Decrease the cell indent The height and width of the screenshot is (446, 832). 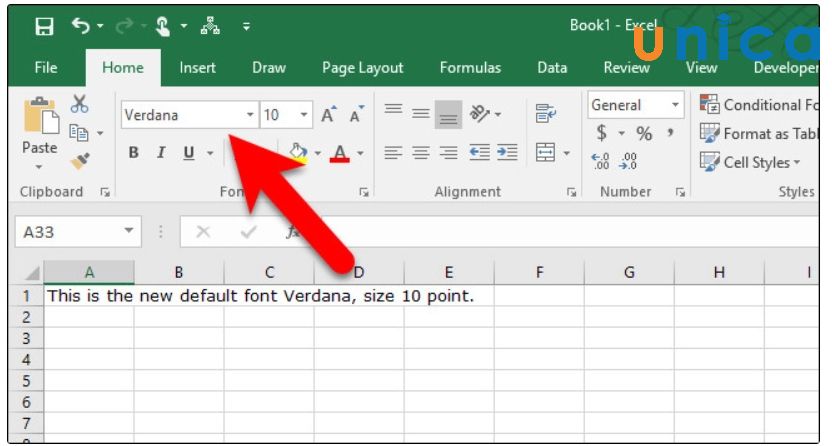click(x=480, y=153)
